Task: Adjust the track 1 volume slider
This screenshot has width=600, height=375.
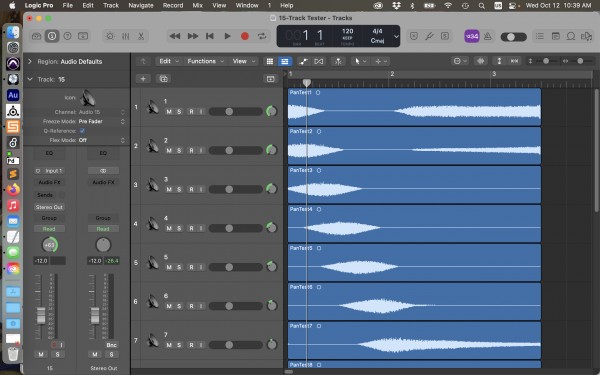Action: tap(236, 112)
